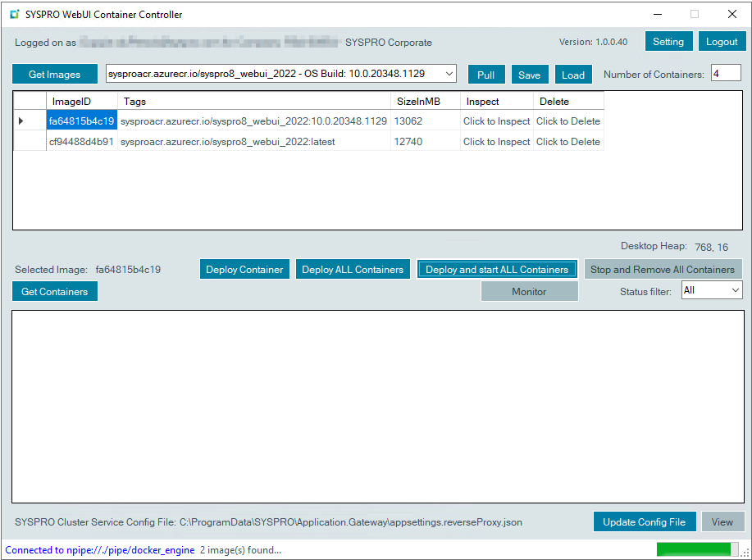Log out using the Logout button
The width and height of the screenshot is (752, 560).
722,42
